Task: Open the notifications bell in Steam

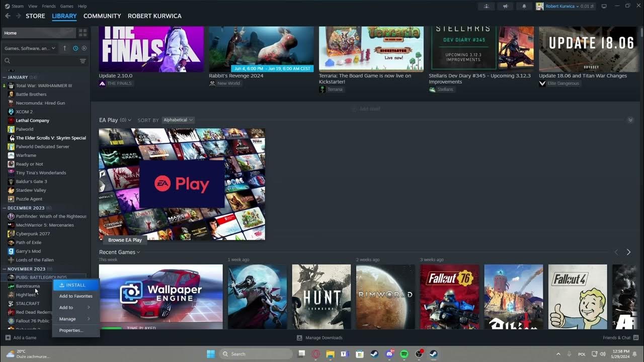Action: (524, 6)
